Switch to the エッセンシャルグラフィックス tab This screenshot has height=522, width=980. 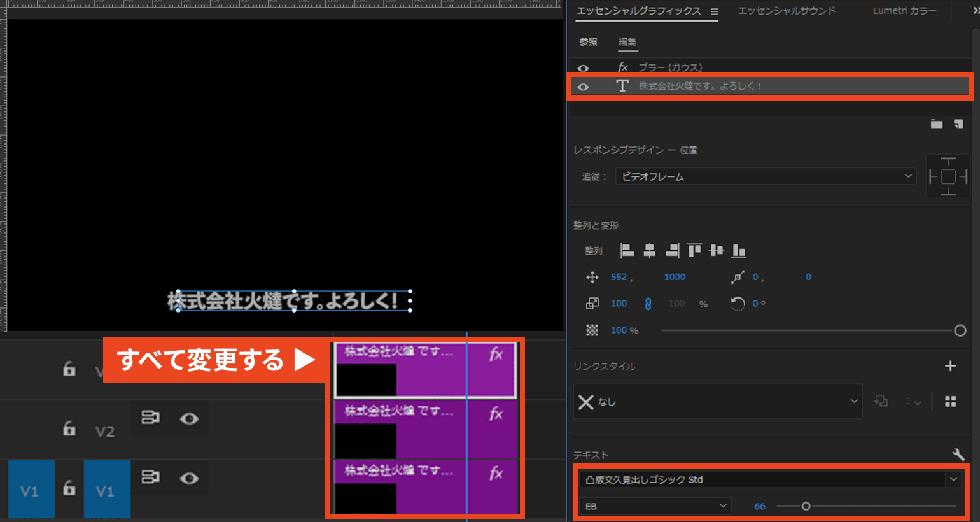(x=638, y=11)
